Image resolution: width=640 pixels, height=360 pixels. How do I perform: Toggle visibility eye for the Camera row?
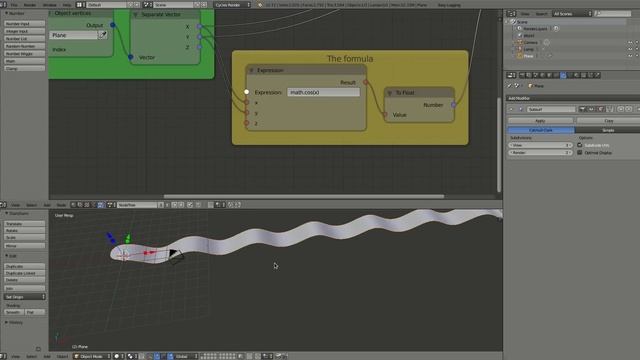pos(630,42)
